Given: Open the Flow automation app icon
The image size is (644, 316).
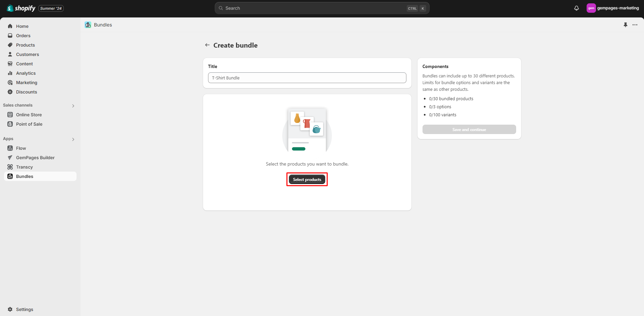Looking at the screenshot, I should point(10,148).
